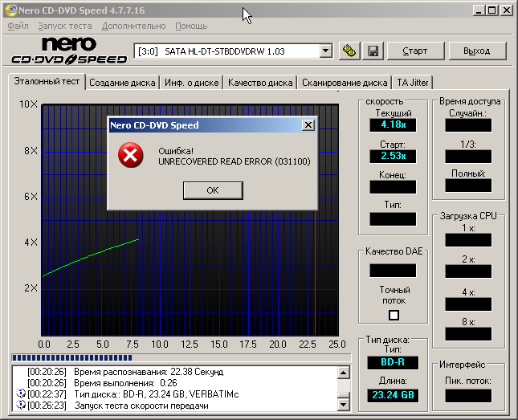Click the log scrollbar up arrow
Screen dimensions: 518x420
coord(343,373)
